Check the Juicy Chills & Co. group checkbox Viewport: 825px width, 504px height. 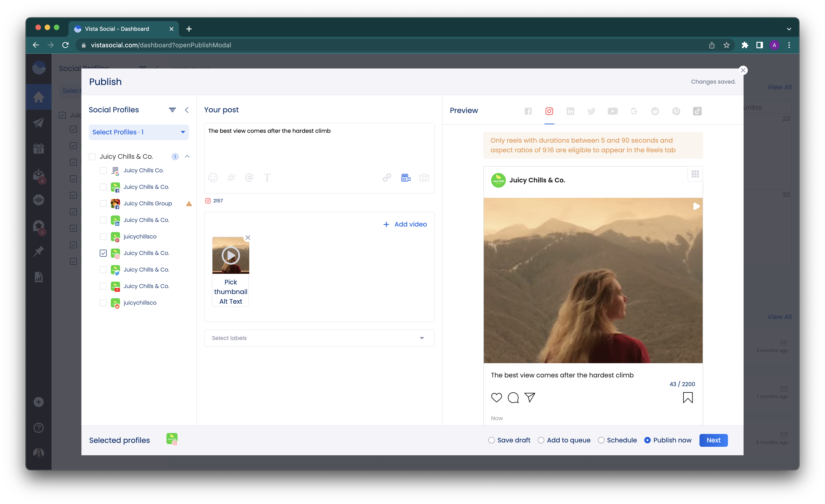tap(92, 156)
